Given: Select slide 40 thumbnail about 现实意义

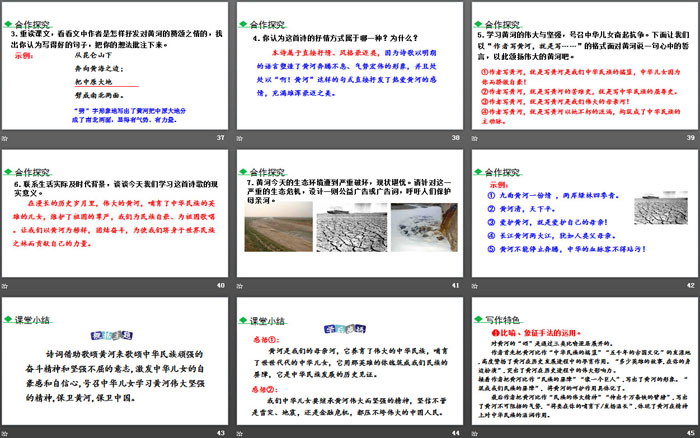Looking at the screenshot, I should [x=115, y=213].
